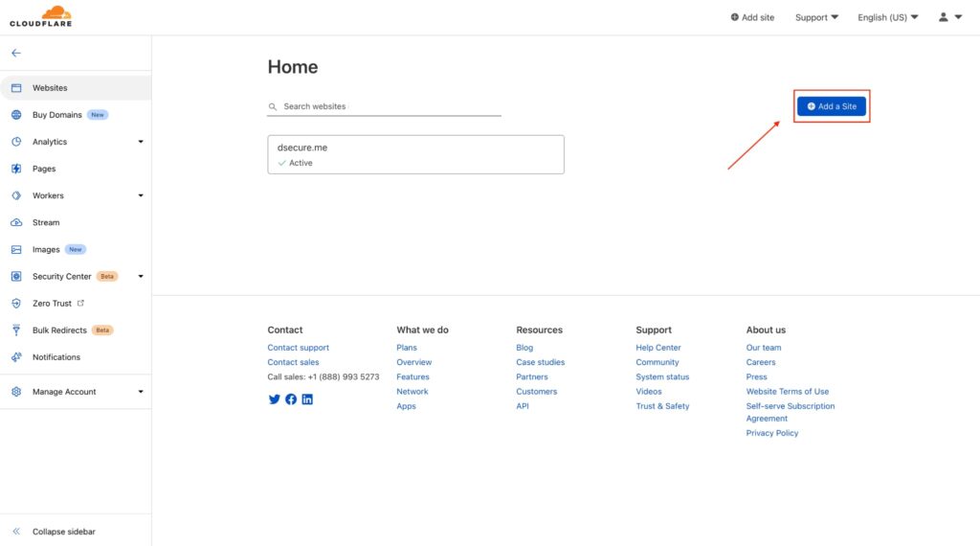Open Cloudflare's Facebook page
Image resolution: width=980 pixels, height=546 pixels.
click(x=291, y=399)
